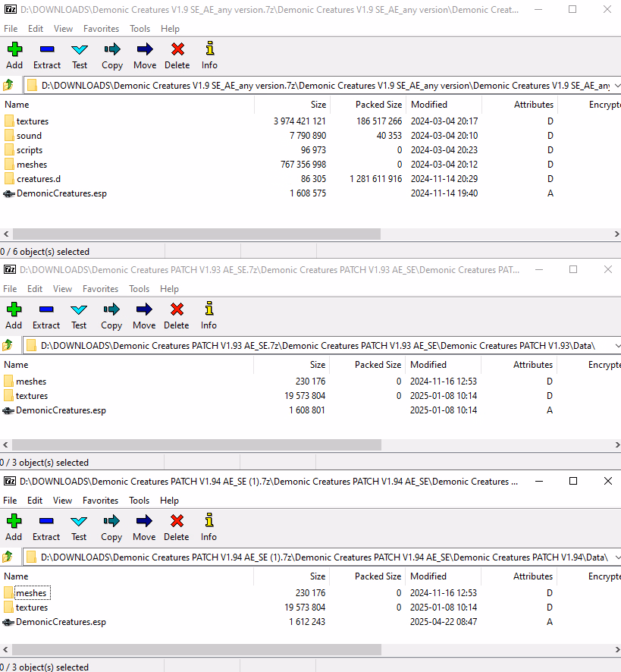Click the horizontal scrollbar thumb in V1.9 window
Screen dimensions: 621x672
tap(196, 234)
